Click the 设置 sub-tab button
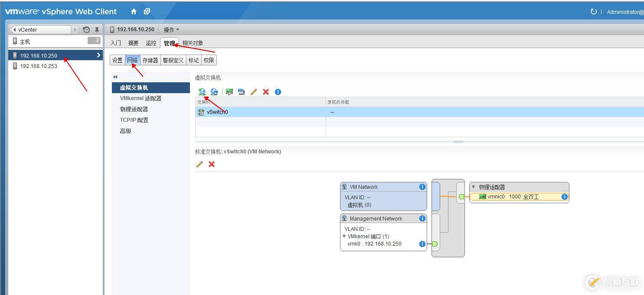644x295 pixels. 118,60
